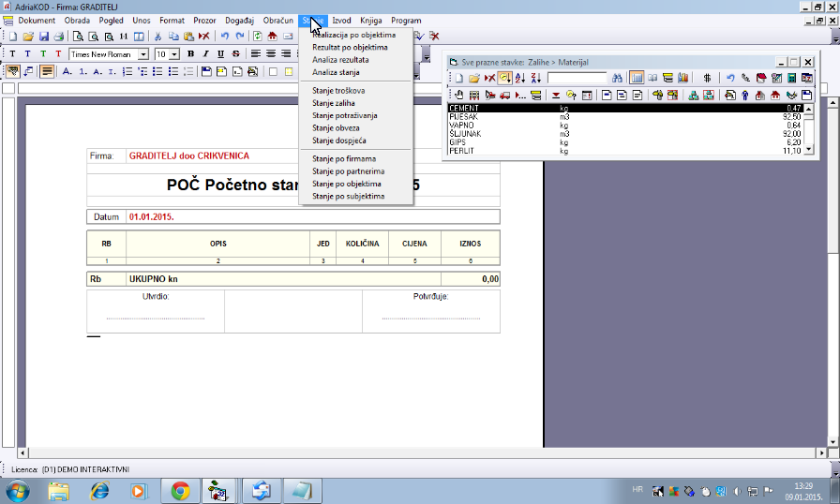The image size is (840, 504).
Task: Click the blue person icon in Materijal window
Action: tap(745, 96)
